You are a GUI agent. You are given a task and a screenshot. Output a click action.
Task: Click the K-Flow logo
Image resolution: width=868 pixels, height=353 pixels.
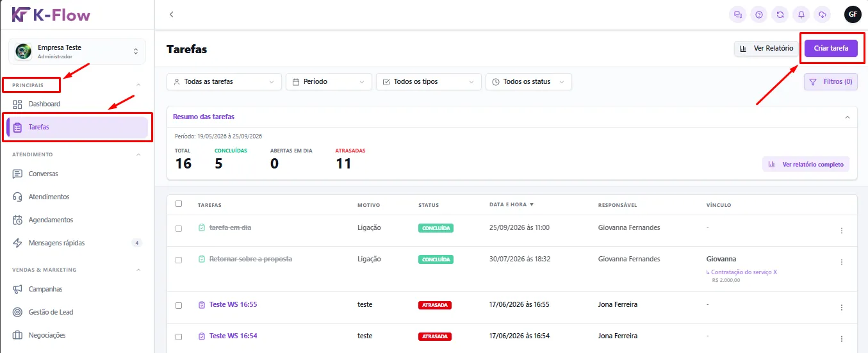click(51, 14)
